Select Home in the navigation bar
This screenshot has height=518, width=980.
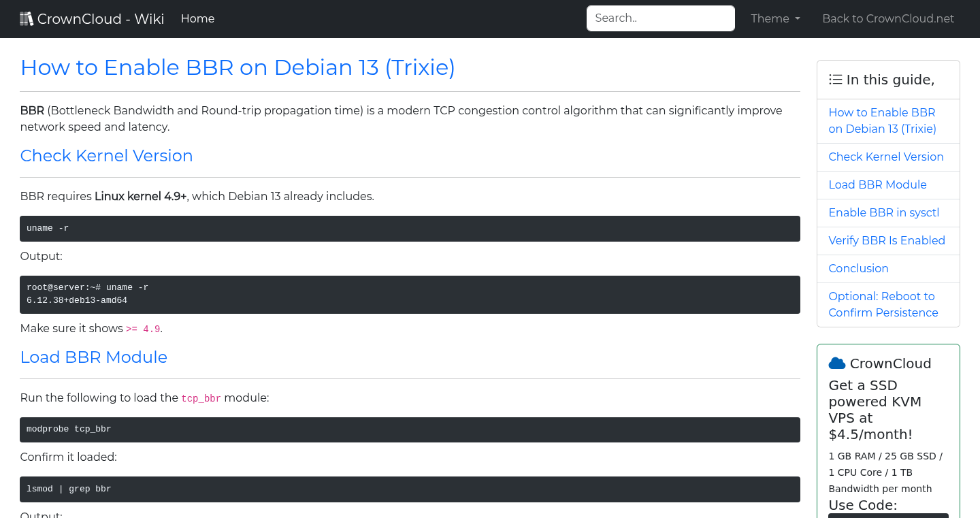pos(197,18)
